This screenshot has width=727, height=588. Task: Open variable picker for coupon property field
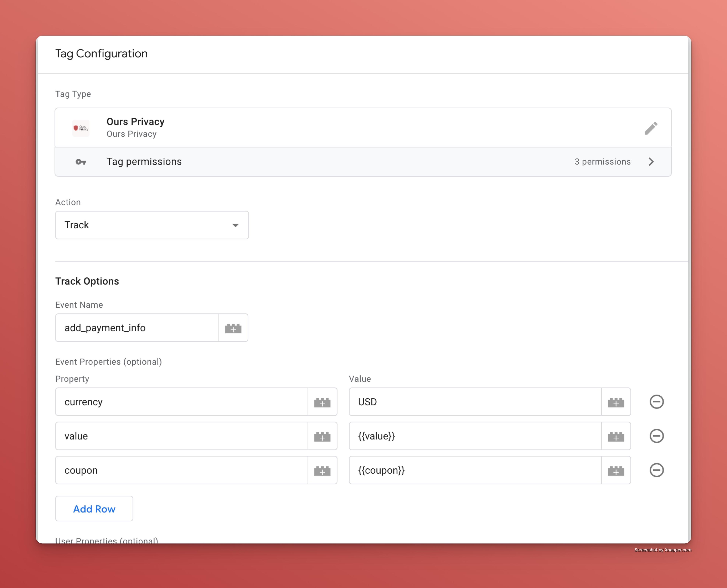[x=322, y=471]
